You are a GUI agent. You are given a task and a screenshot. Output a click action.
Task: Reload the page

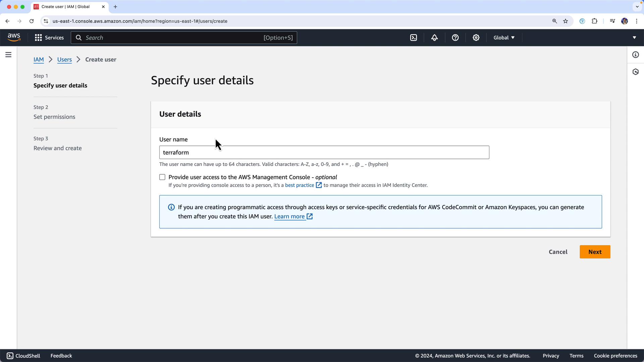click(x=32, y=21)
